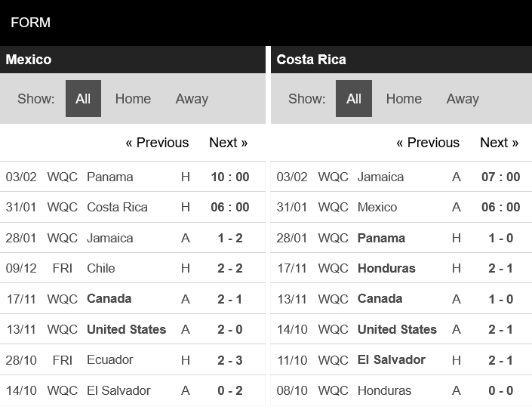Click Next in Costa Rica panel
This screenshot has height=413, width=532.
499,143
